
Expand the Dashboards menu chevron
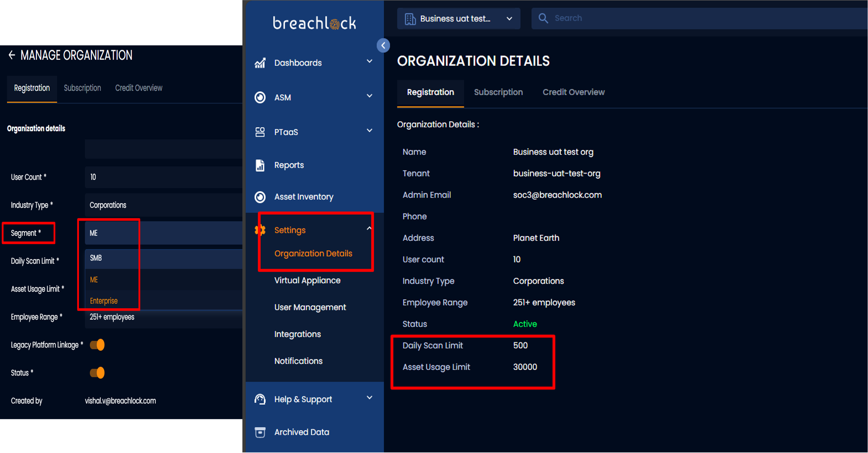pyautogui.click(x=370, y=62)
